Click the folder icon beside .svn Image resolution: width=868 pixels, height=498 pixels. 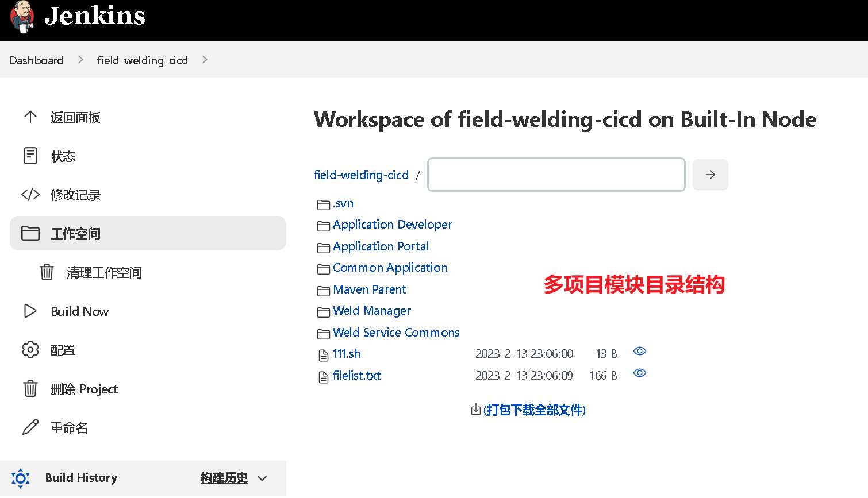(x=324, y=204)
